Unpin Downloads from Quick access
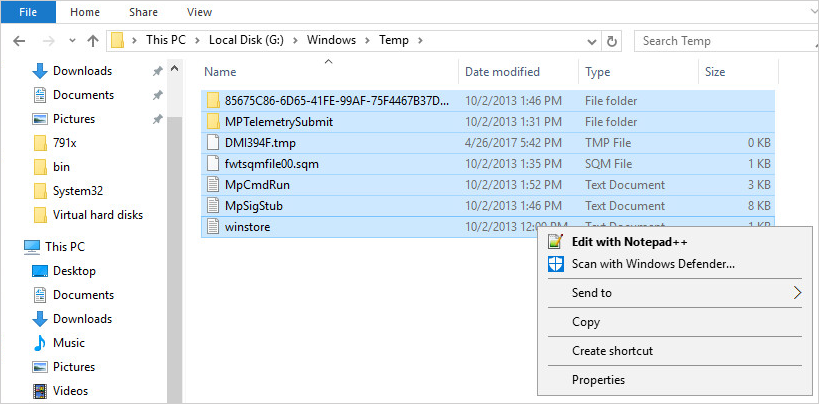This screenshot has height=404, width=819. click(x=157, y=71)
